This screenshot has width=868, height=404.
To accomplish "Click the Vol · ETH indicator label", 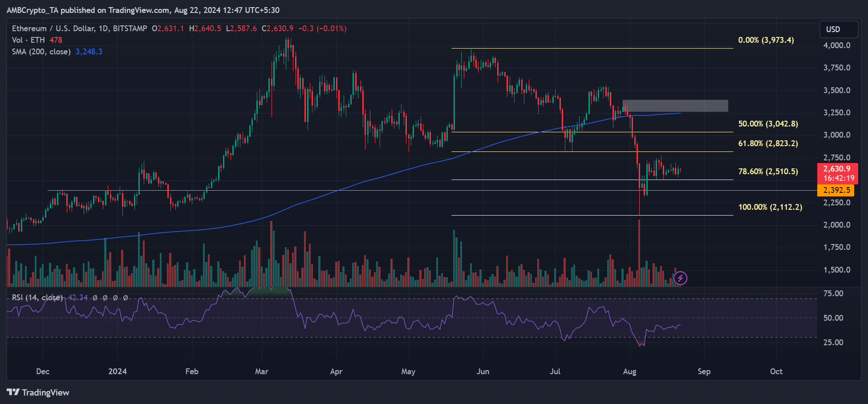I will click(x=28, y=40).
